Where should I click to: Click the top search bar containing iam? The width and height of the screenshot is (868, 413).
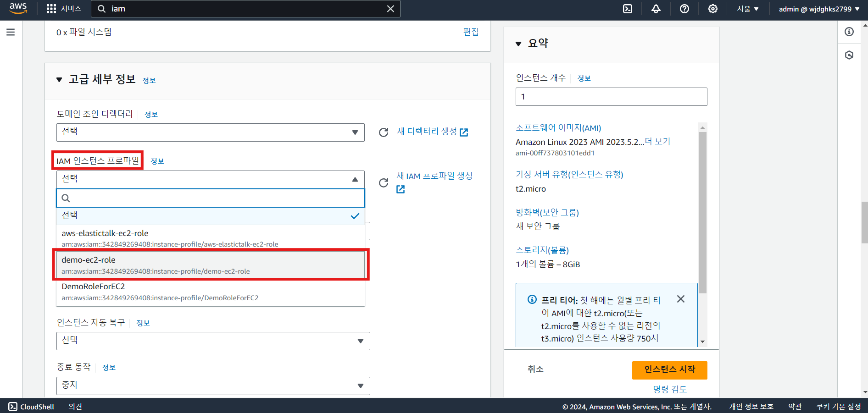pos(245,9)
